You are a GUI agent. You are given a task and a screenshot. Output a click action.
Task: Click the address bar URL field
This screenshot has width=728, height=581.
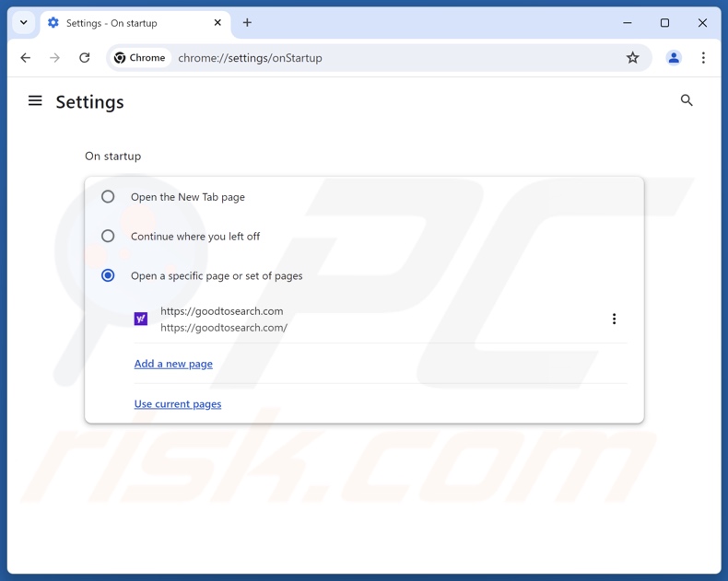point(369,58)
